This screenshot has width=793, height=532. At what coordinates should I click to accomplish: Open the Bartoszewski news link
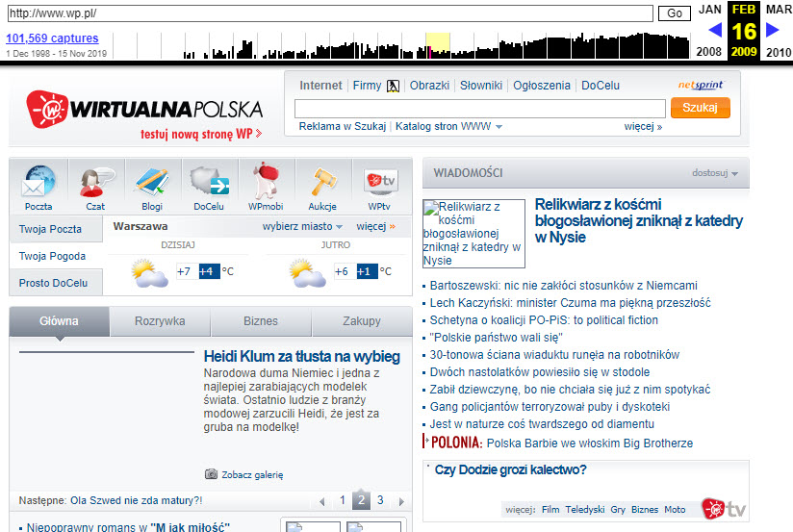(563, 286)
